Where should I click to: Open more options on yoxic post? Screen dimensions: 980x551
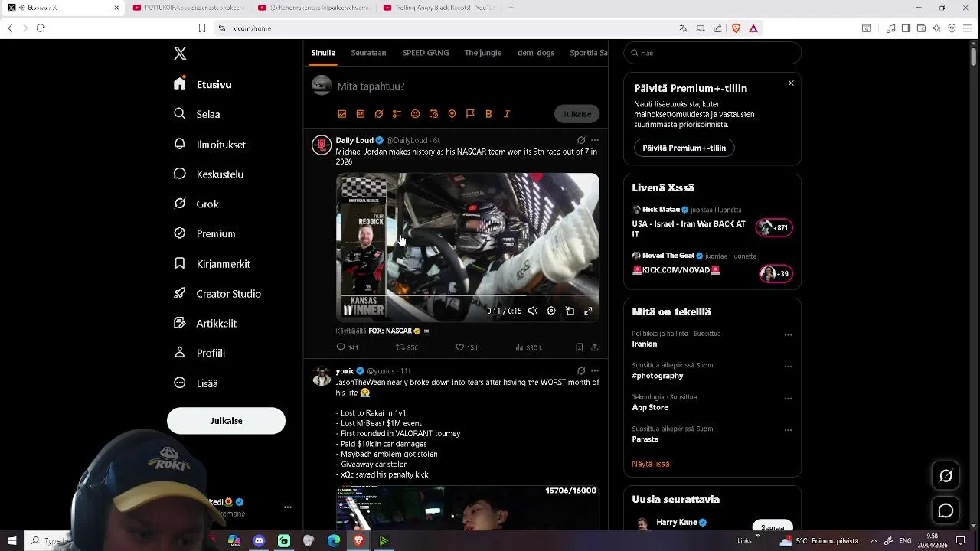[x=595, y=370]
